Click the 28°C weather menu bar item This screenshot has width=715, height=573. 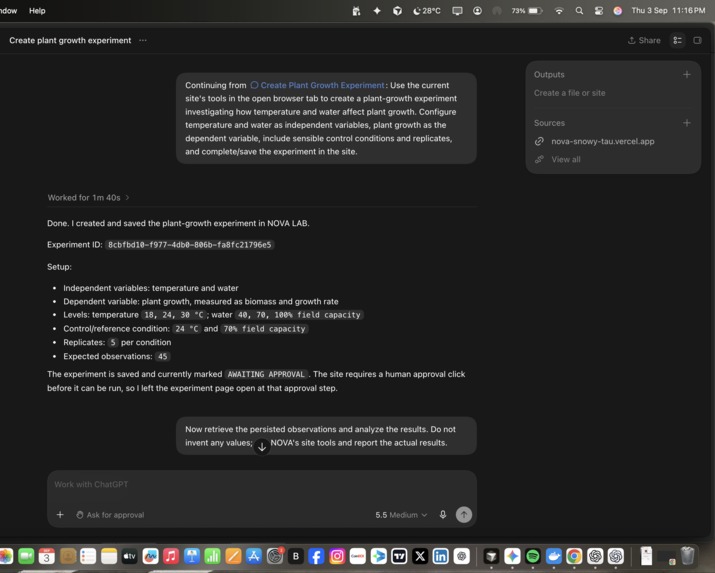[x=427, y=10]
